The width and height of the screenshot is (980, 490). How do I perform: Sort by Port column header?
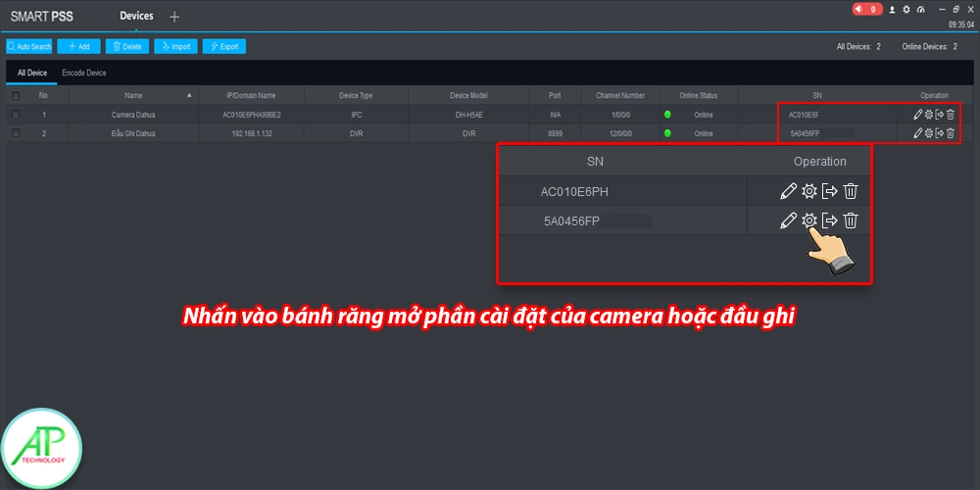coord(555,96)
